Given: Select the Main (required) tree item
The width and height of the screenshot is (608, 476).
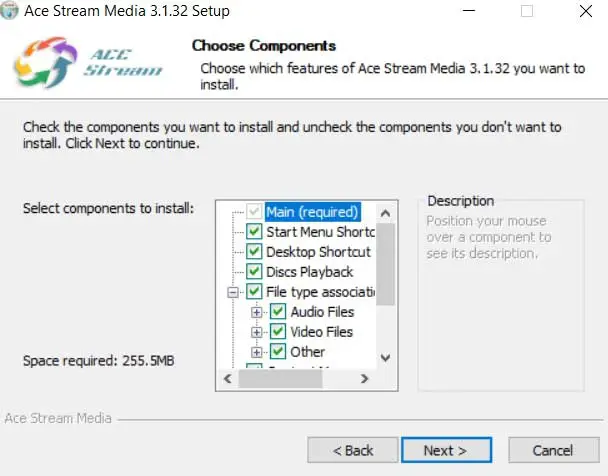Looking at the screenshot, I should tap(312, 212).
